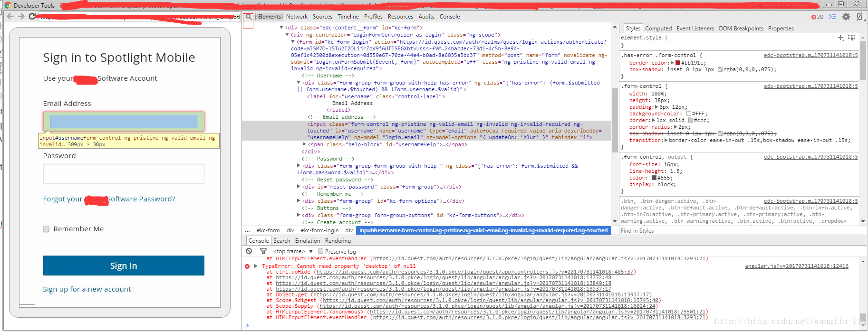868x332 pixels.
Task: Reload the page with the refresh icon
Action: [32, 16]
